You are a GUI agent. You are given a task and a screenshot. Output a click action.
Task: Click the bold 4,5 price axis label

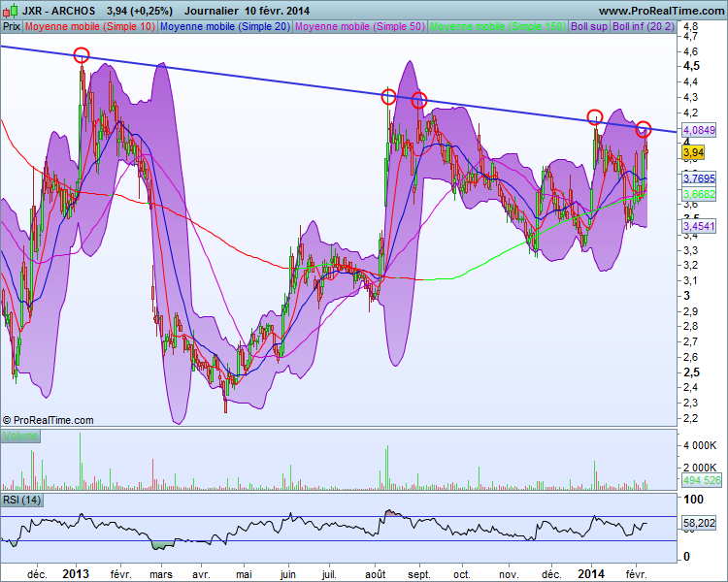(x=692, y=66)
